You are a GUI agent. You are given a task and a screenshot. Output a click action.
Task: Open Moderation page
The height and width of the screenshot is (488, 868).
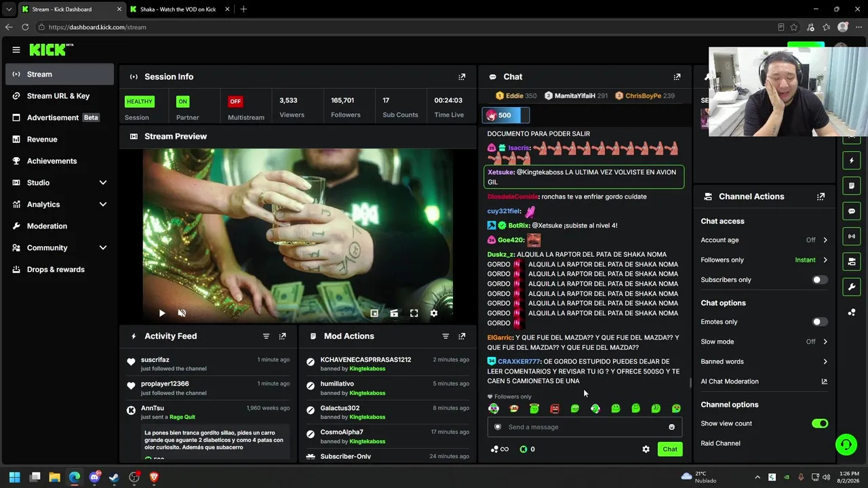pyautogui.click(x=60, y=226)
